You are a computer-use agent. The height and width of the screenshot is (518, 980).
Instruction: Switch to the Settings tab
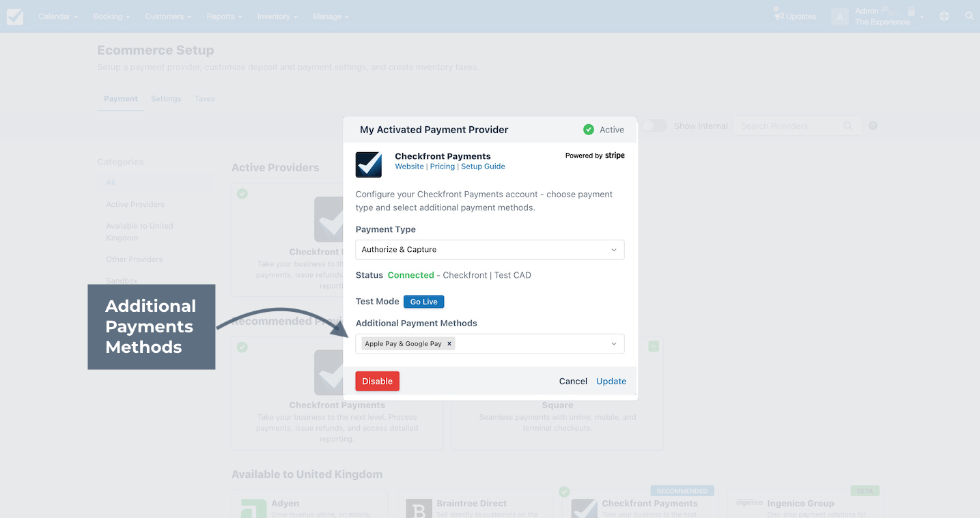pyautogui.click(x=166, y=99)
